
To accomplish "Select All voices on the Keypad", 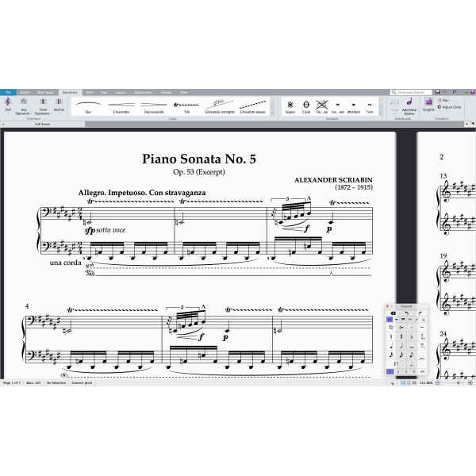I will (422, 371).
